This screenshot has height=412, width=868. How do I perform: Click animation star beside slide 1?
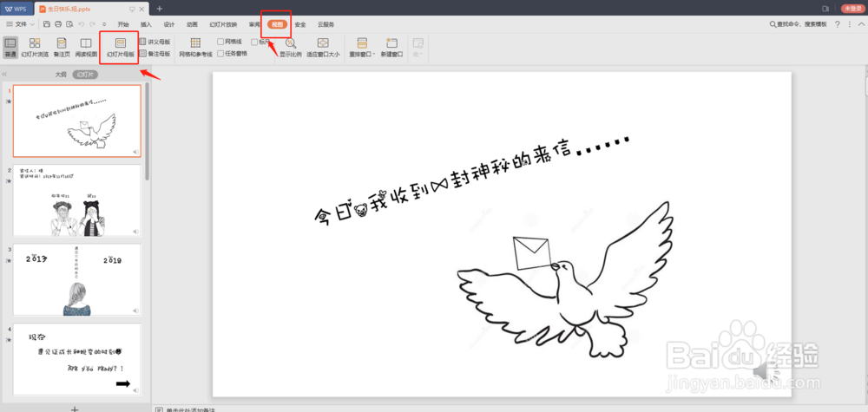(x=9, y=101)
